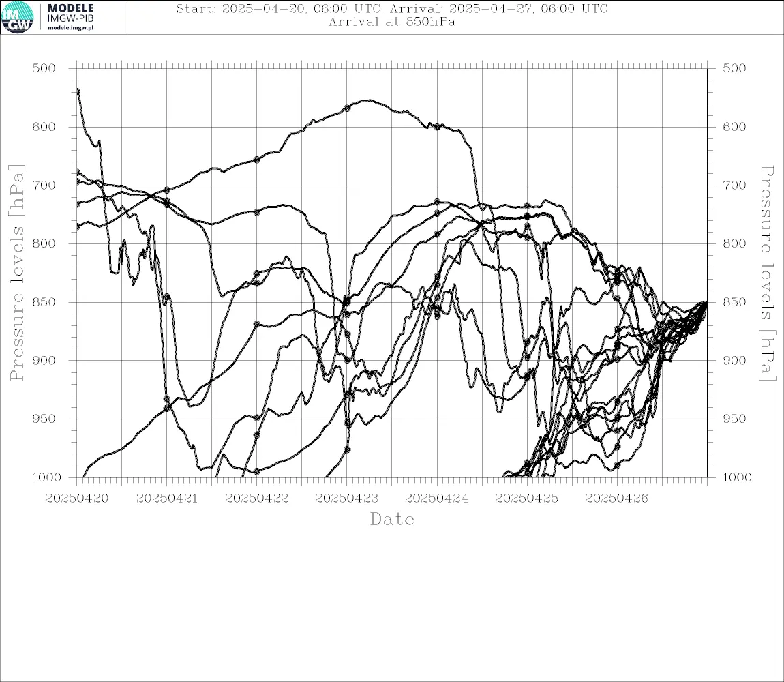
Task: Click the IMGW round logo icon
Action: pos(18,17)
